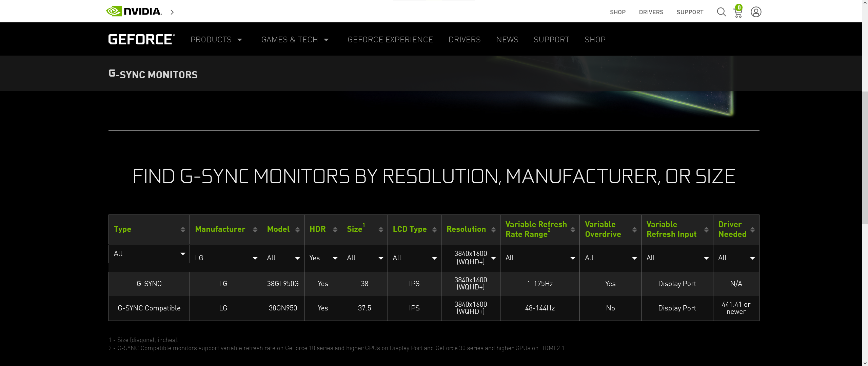Click G-SYNC Monitors page title
The width and height of the screenshot is (868, 366).
153,74
